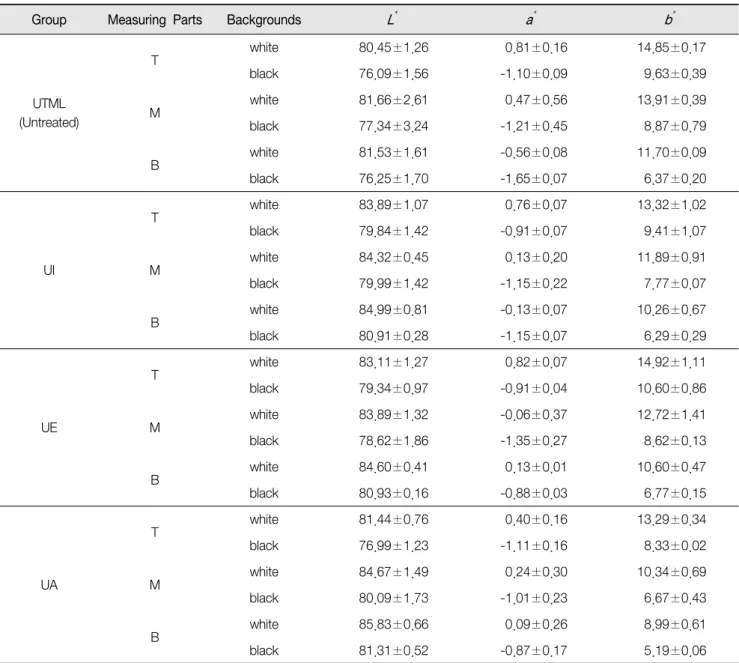Select a* value 0,47±0,56
739x663 pixels.
pos(536,100)
